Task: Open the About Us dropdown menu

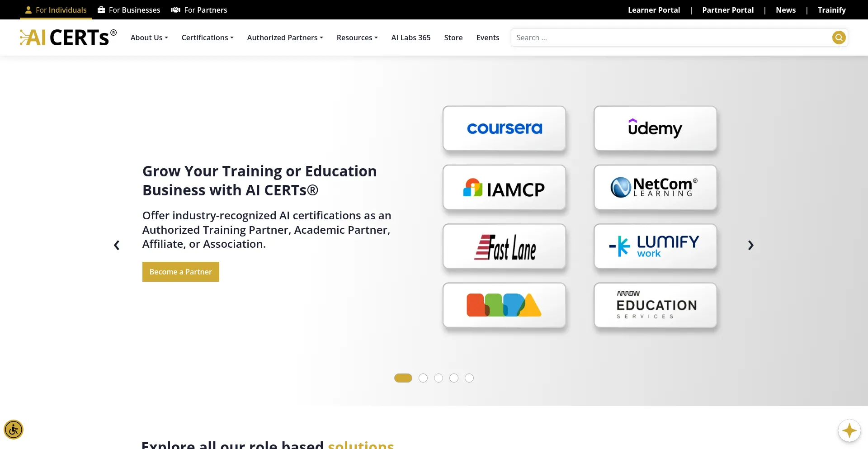Action: 149,38
